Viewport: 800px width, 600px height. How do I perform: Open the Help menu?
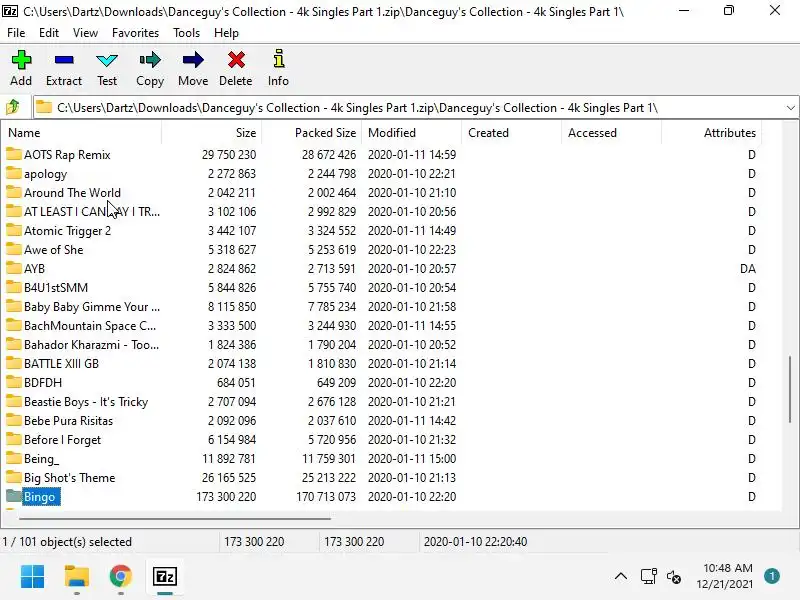[226, 33]
